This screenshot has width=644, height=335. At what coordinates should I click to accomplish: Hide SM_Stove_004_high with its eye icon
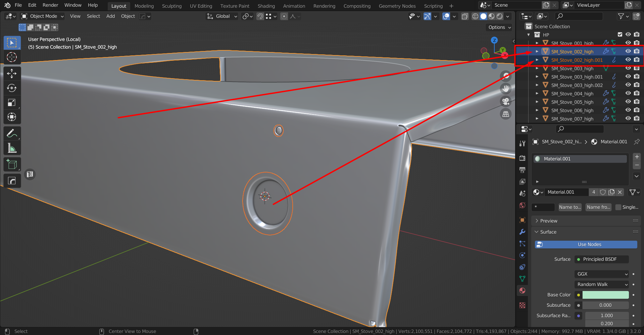pos(628,93)
